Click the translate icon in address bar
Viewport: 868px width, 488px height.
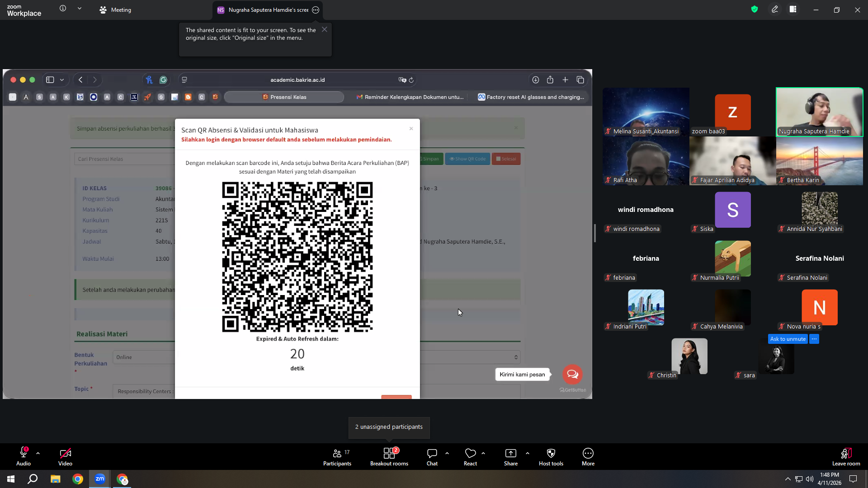tap(402, 80)
